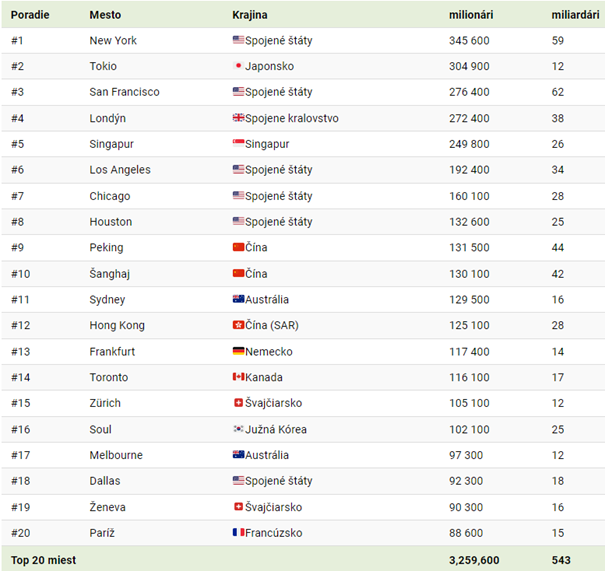Select the city name Dallas

pos(105,481)
